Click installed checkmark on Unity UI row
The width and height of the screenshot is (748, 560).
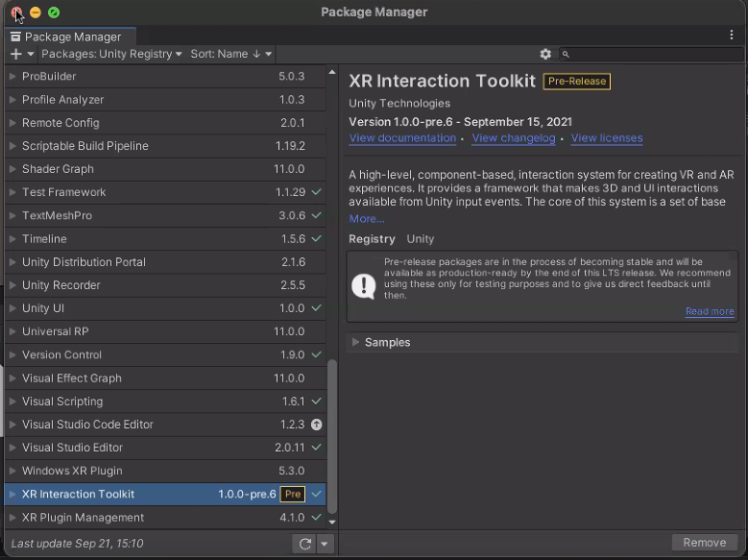(316, 308)
